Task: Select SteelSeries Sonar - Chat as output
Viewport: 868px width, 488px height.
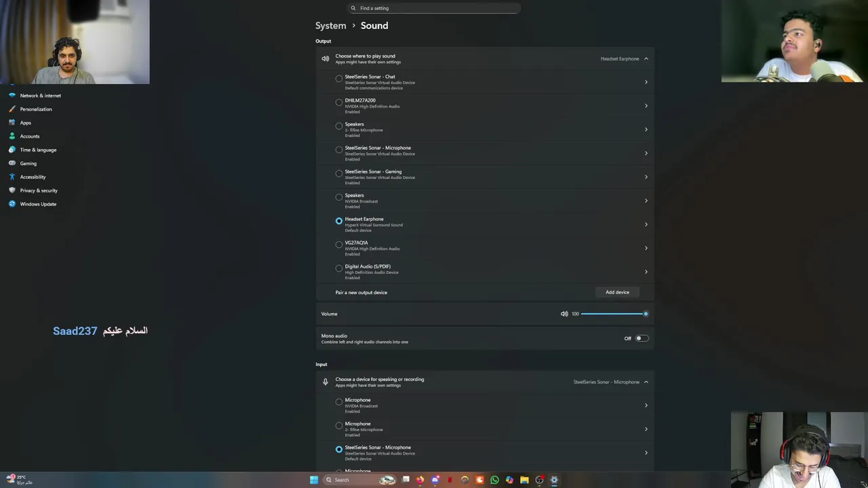Action: (339, 79)
